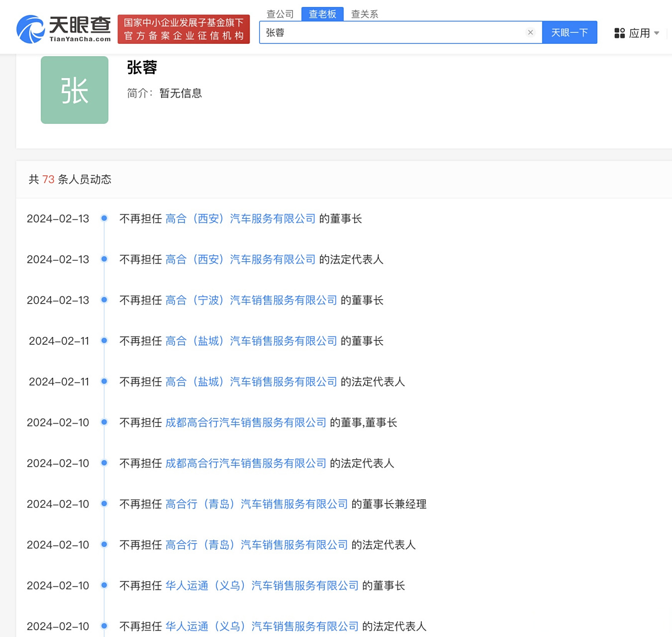Viewport: 672px width, 637px height.
Task: Open 高合（西安）汽车服务有限公司 link in 法定代表人 row
Action: pos(240,259)
